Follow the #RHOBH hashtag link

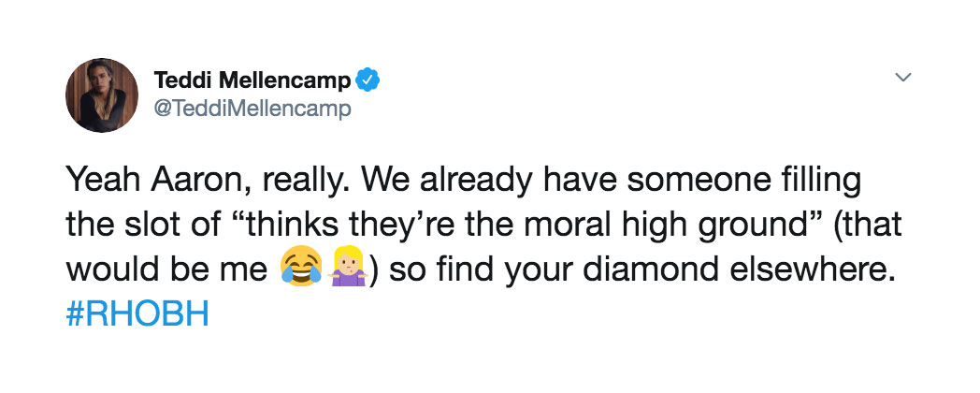pyautogui.click(x=137, y=313)
